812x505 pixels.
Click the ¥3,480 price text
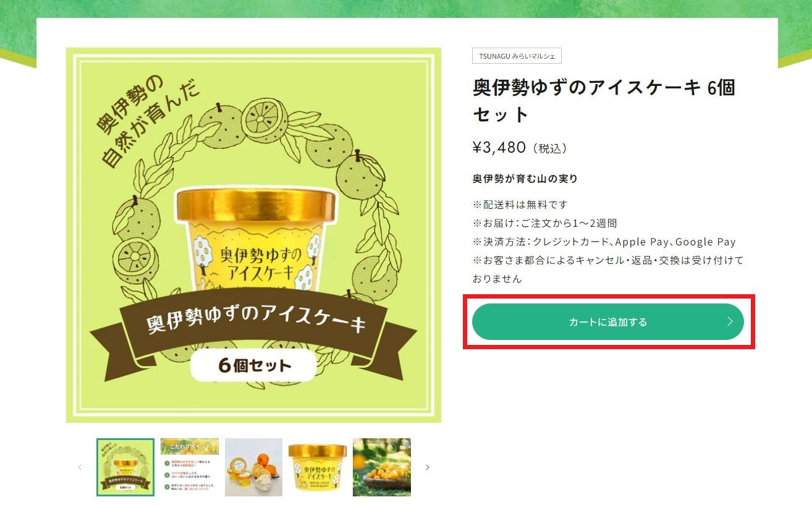tap(499, 147)
